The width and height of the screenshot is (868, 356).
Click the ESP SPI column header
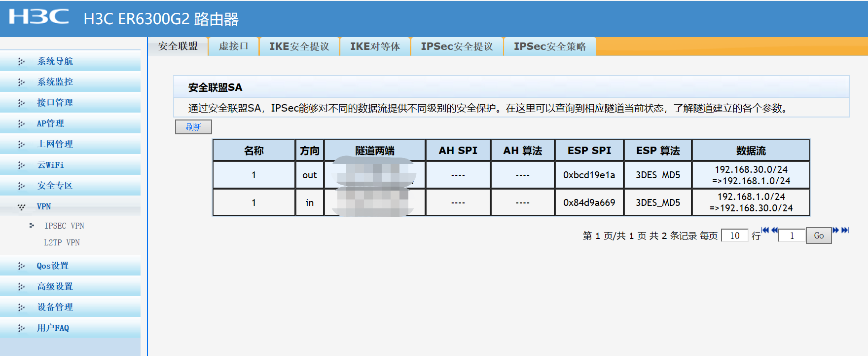pyautogui.click(x=589, y=151)
